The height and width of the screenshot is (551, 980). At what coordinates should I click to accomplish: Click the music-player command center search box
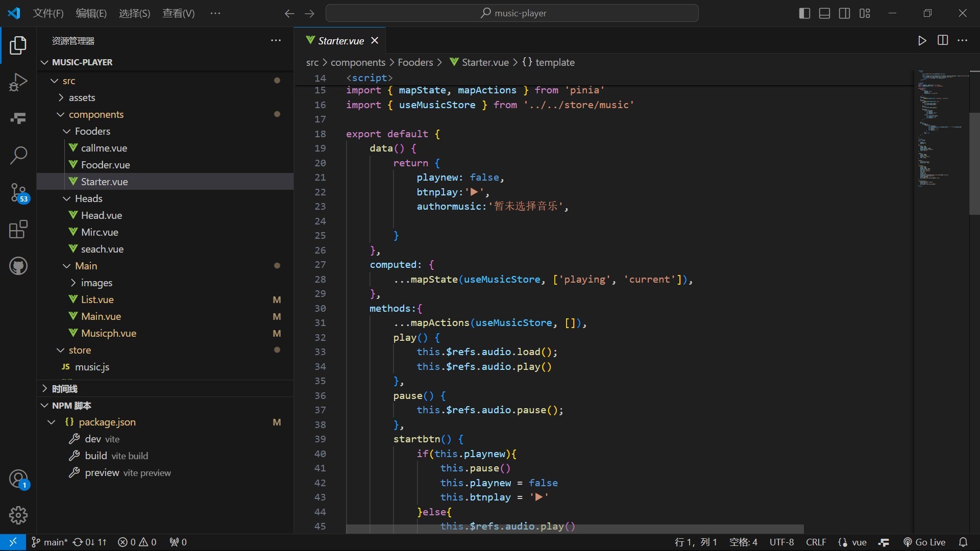coord(512,13)
